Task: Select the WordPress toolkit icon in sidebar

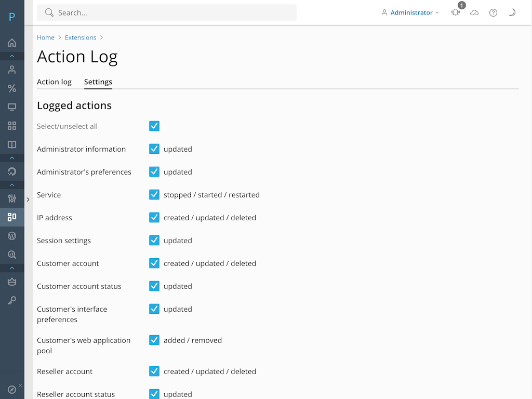Action: point(11,236)
